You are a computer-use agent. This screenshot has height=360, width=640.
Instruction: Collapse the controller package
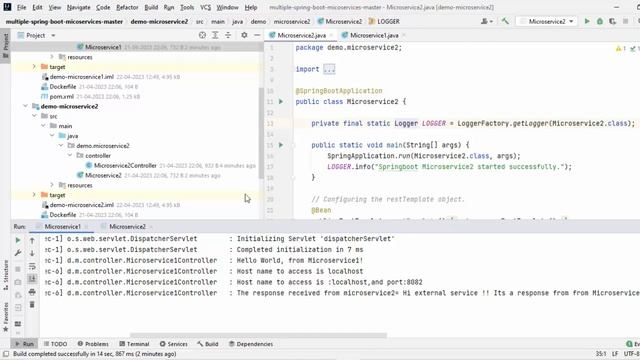[x=70, y=156]
